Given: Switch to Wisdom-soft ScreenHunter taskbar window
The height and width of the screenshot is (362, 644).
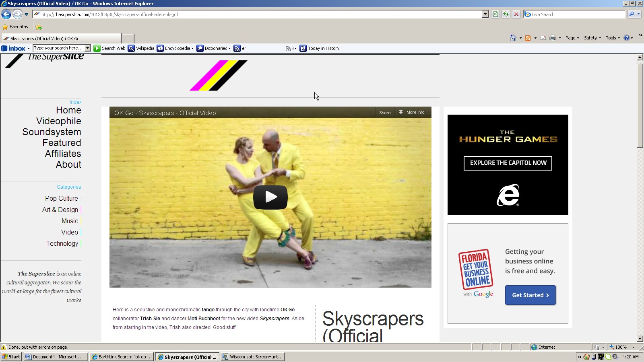Looking at the screenshot, I should tap(253, 357).
